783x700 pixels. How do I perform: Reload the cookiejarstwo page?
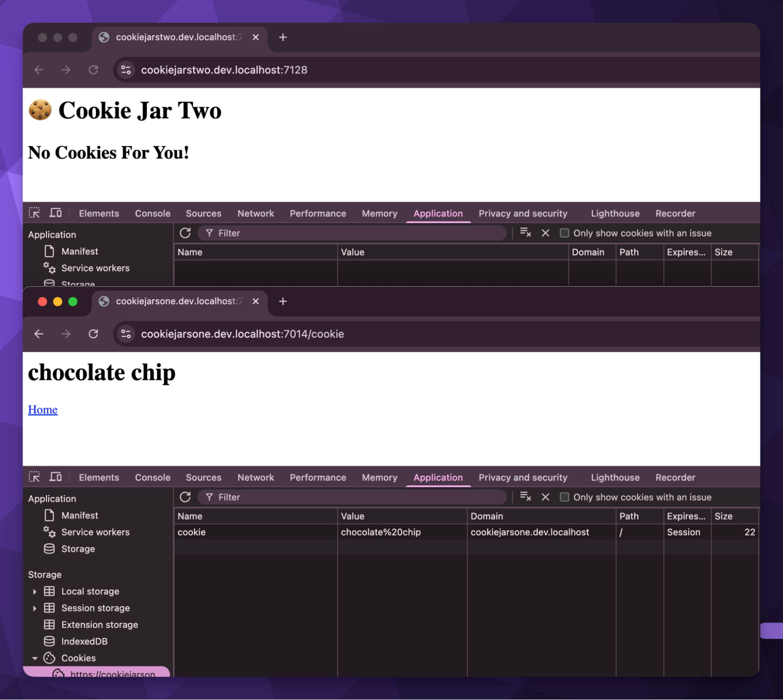93,70
